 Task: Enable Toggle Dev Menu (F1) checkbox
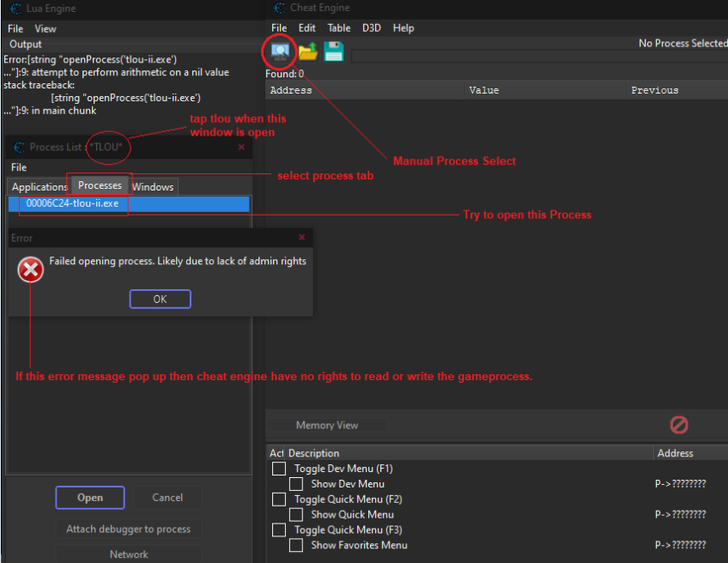[x=279, y=469]
